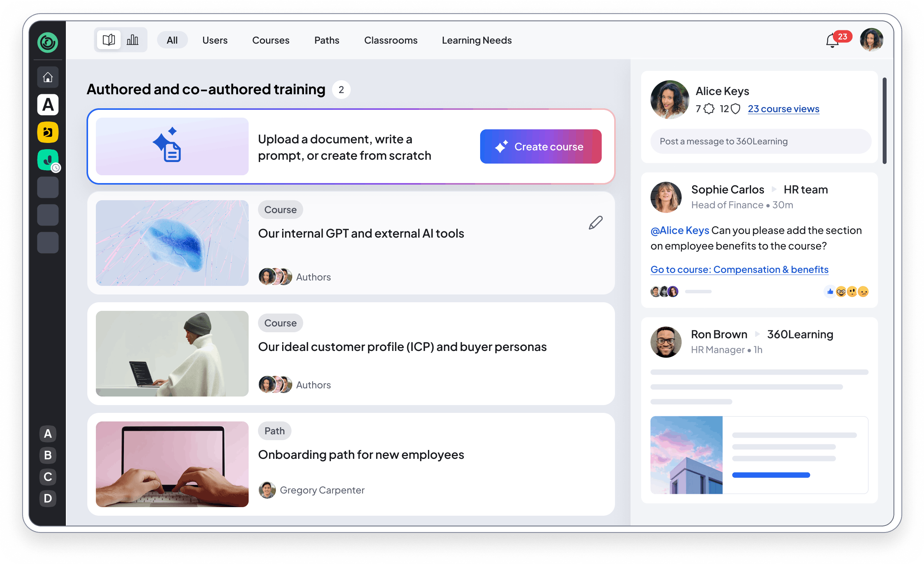Switch to the Classrooms tab

click(x=391, y=40)
